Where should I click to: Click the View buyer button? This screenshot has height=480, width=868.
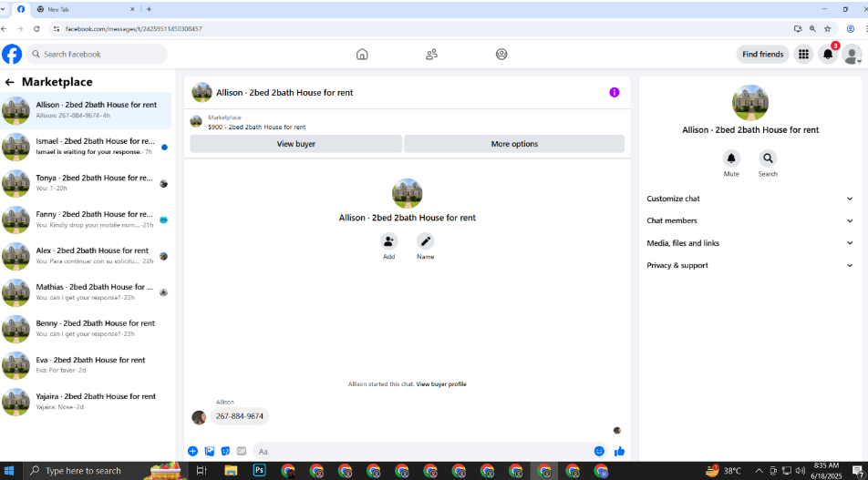296,144
